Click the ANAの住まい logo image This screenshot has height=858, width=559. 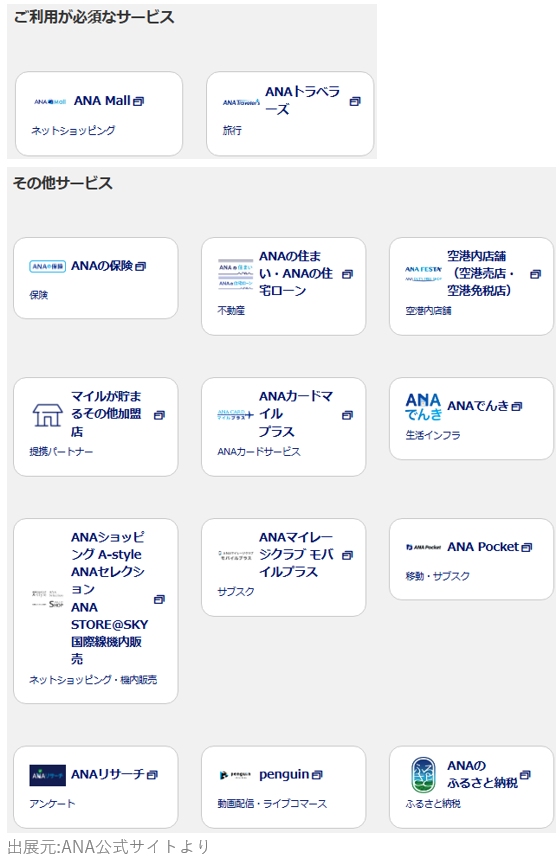(x=235, y=274)
